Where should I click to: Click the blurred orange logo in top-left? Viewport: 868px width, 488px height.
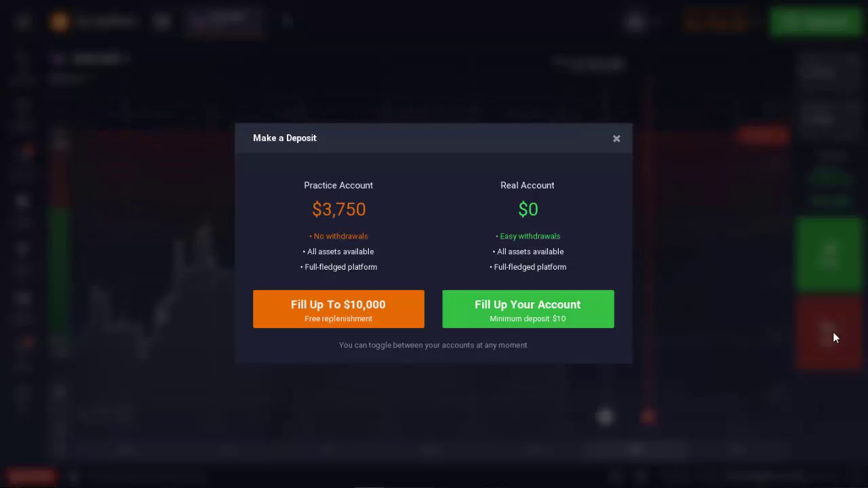60,22
